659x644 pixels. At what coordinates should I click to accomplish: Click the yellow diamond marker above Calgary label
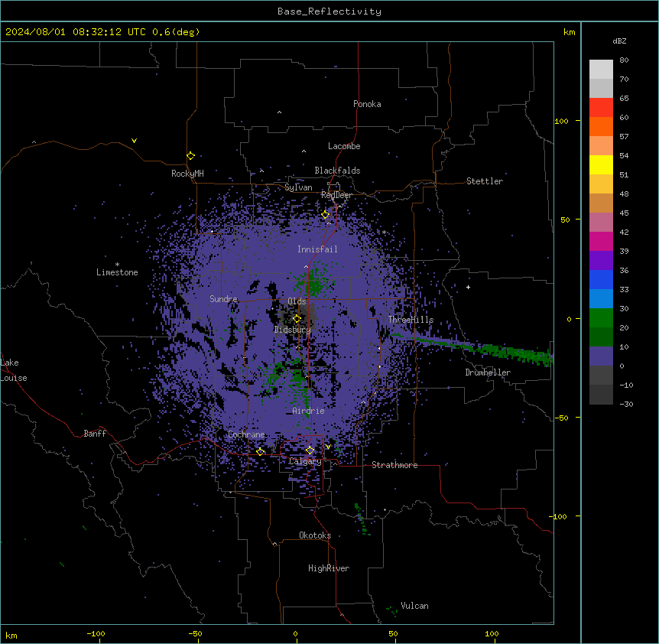coord(310,450)
